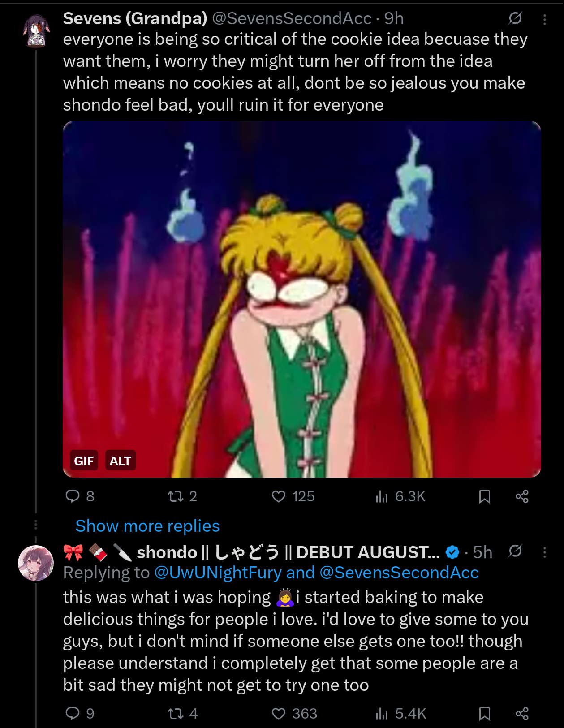This screenshot has height=728, width=564.
Task: Repost shondo's reply tweet
Action: click(x=175, y=713)
